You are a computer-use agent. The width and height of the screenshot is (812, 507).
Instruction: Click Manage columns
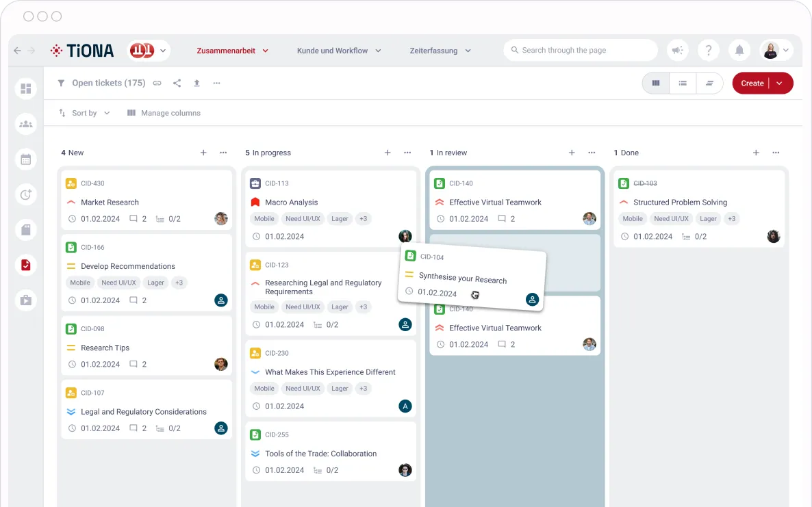click(164, 113)
